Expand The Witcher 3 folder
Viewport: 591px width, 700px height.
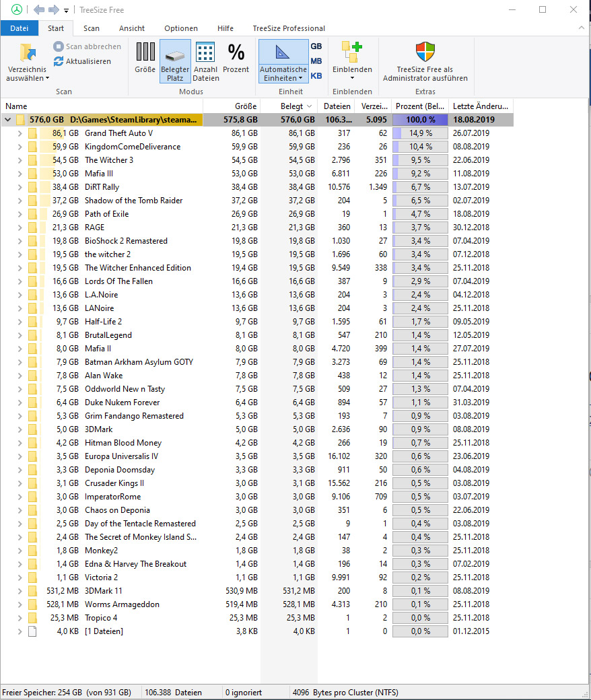click(20, 160)
